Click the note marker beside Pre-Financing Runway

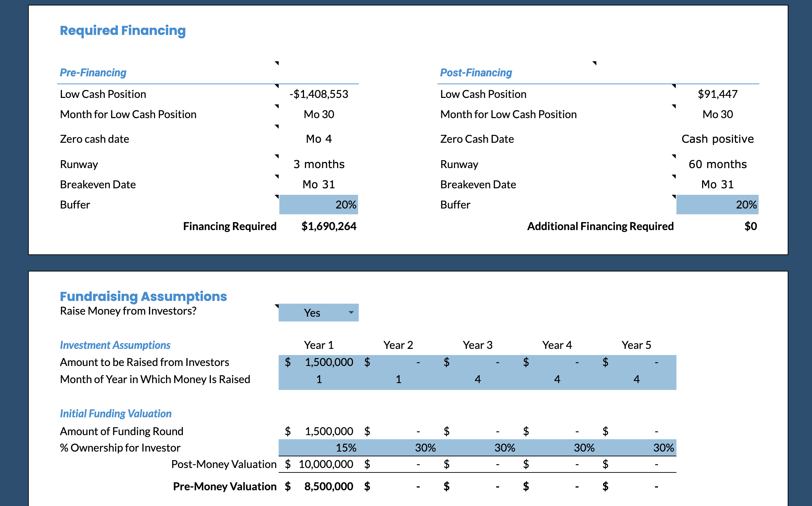pos(277,156)
